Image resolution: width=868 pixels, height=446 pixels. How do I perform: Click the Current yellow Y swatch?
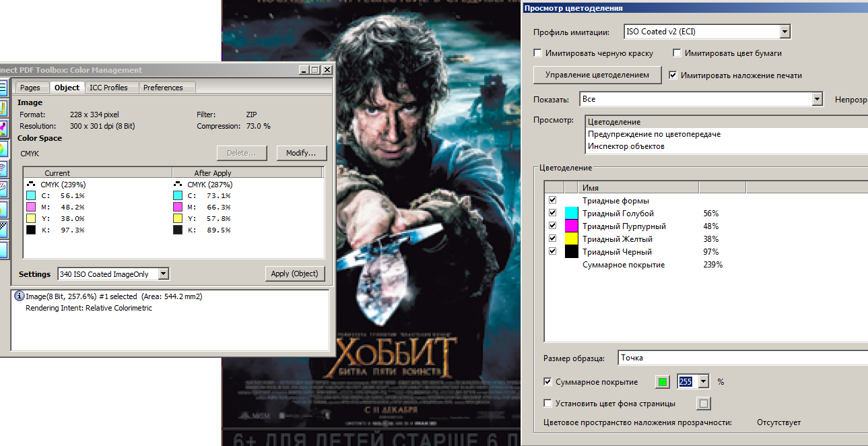pyautogui.click(x=31, y=218)
